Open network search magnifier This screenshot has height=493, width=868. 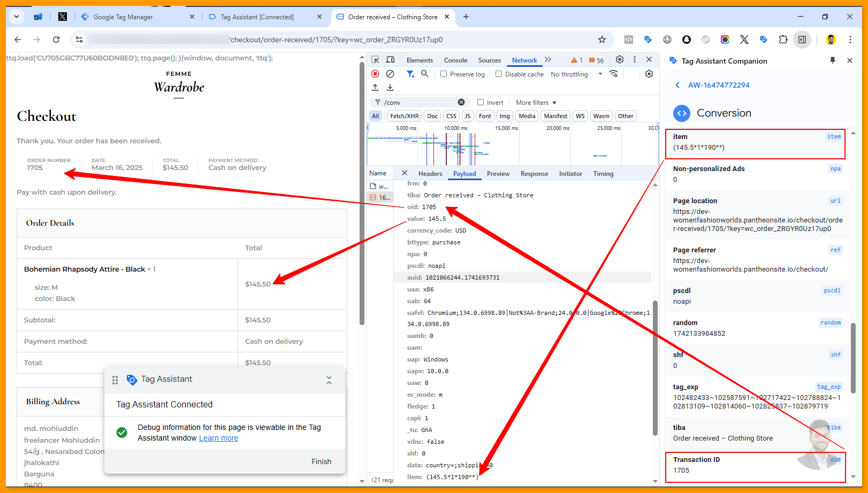point(425,74)
